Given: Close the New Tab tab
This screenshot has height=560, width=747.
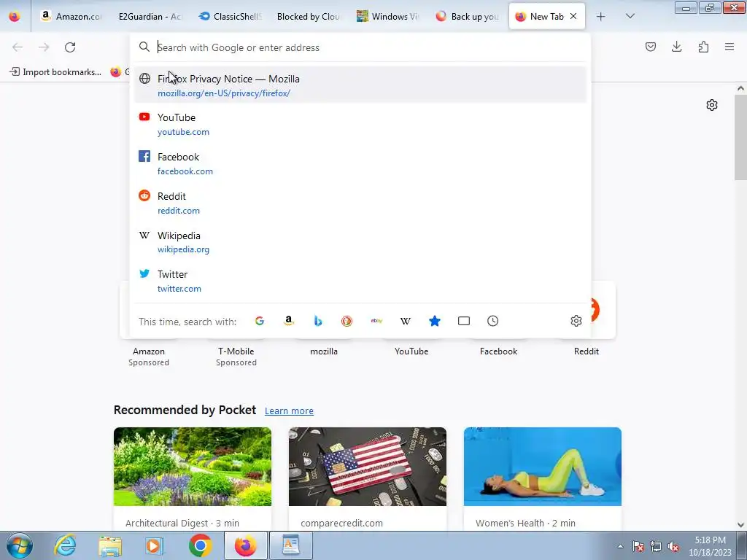Looking at the screenshot, I should [573, 16].
